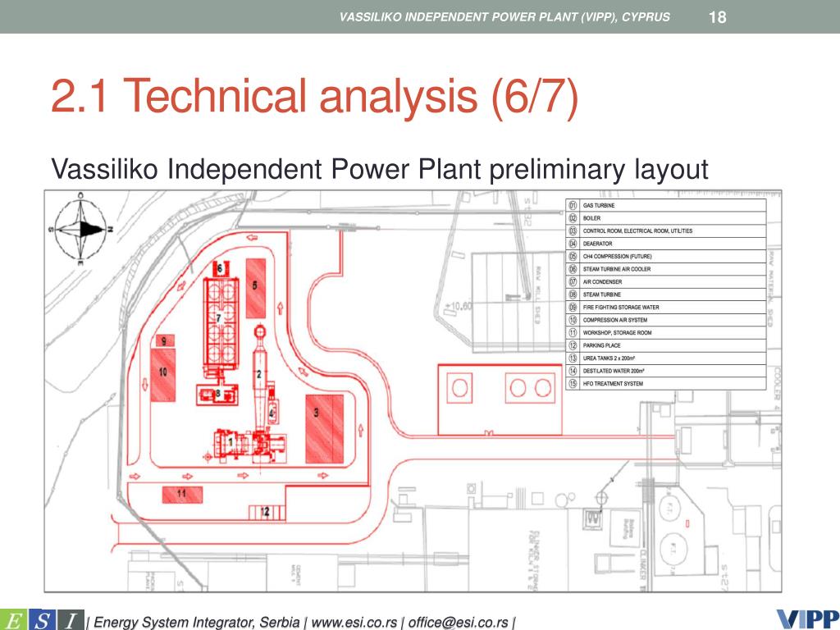
Task: Select red block 5 CH4 compression
Action: 256,288
